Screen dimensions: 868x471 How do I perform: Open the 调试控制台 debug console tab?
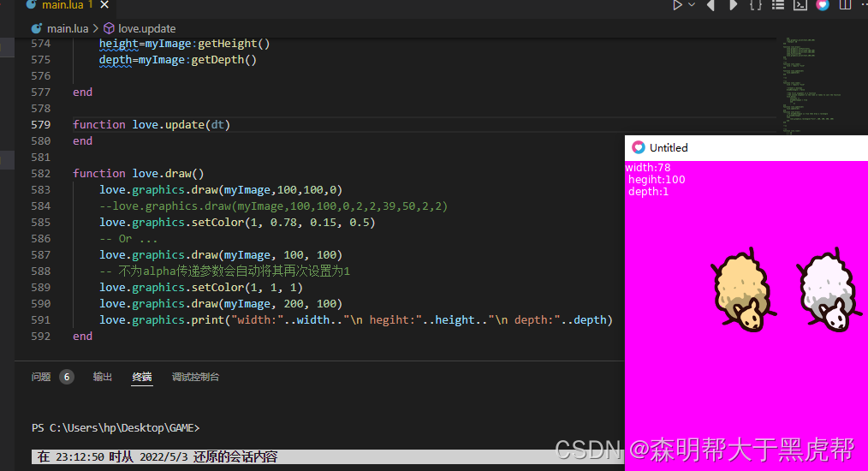pos(195,377)
